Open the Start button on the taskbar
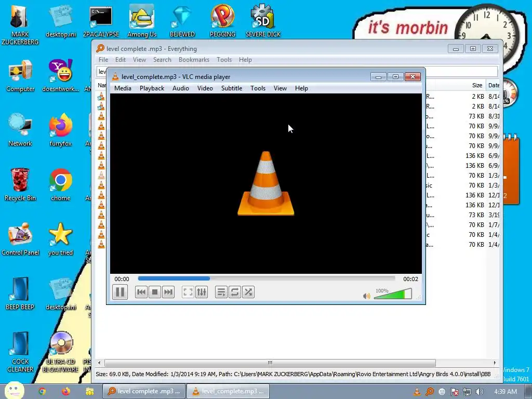The image size is (532, 399). pos(14,390)
